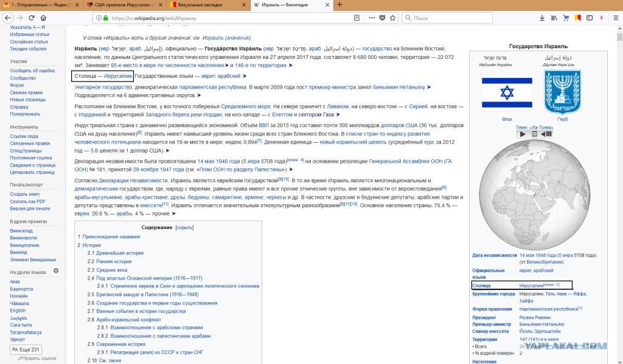The image size is (623, 364).
Task: Open Иерусалим link in the intro
Action: point(117,76)
